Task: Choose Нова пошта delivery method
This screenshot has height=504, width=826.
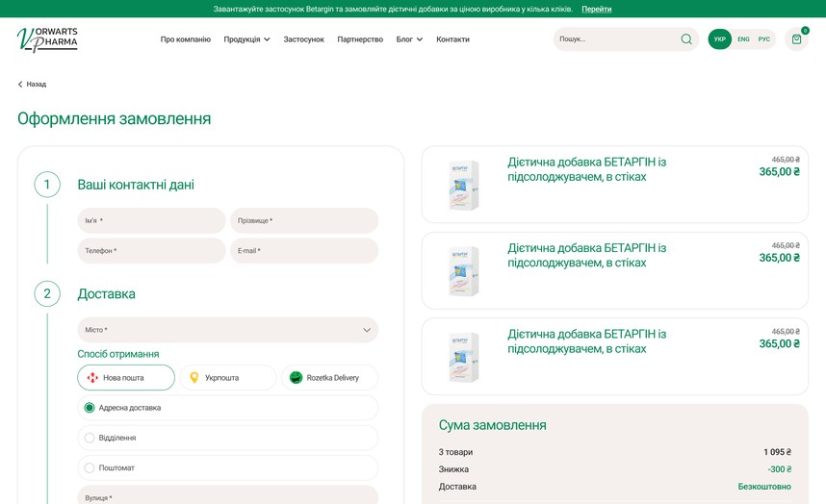Action: click(x=126, y=378)
